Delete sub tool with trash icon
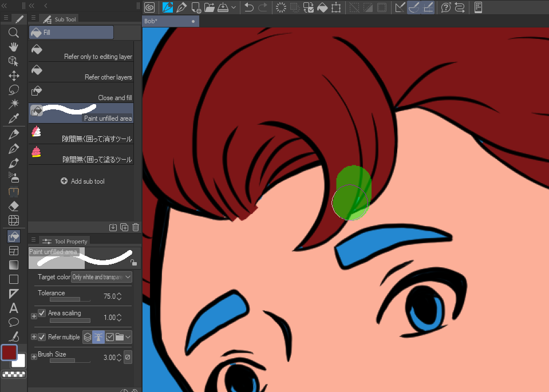 (136, 227)
